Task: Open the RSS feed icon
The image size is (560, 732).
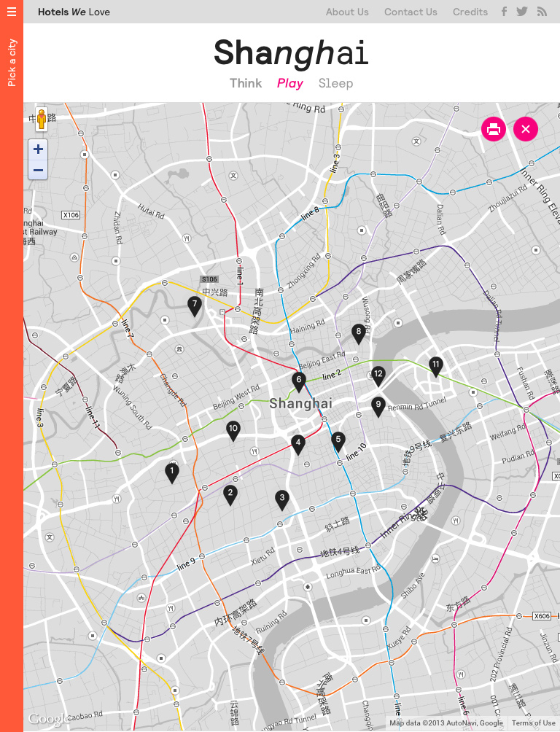Action: [542, 12]
